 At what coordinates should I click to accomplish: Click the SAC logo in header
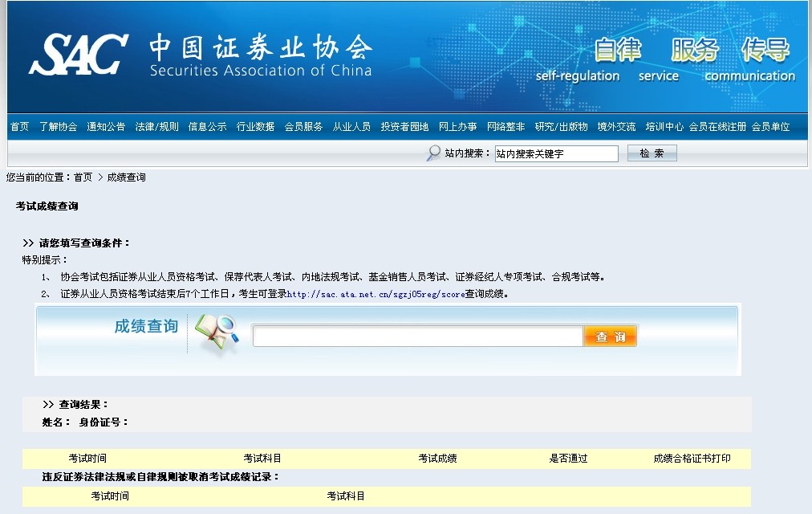coord(79,55)
